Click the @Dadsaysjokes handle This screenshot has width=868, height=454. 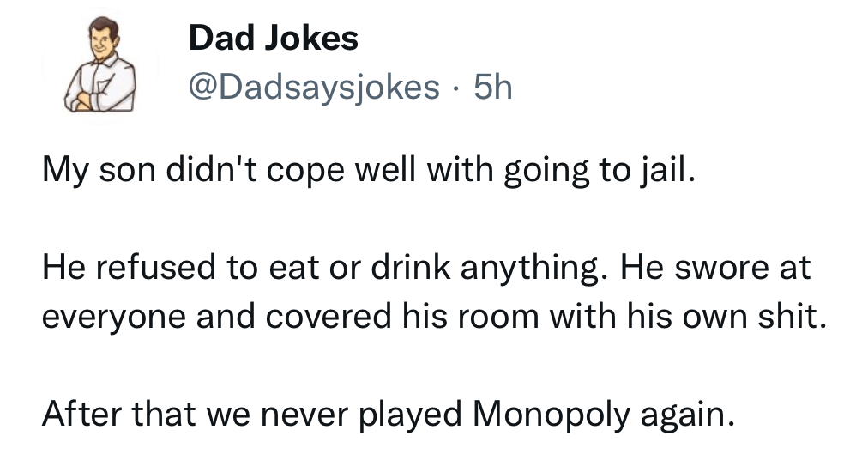pos(314,87)
